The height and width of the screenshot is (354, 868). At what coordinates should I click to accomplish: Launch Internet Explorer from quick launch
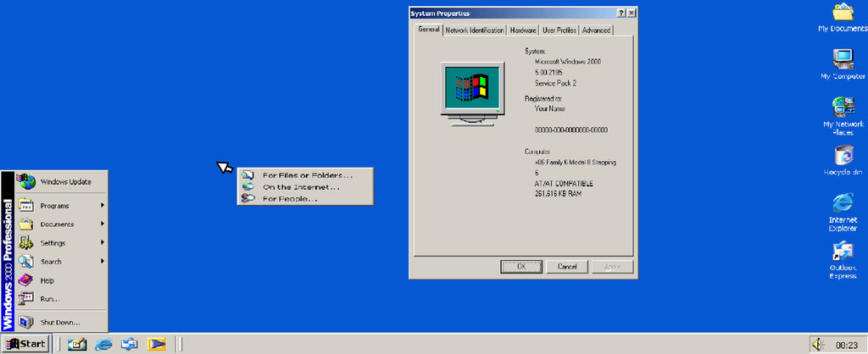pos(103,345)
